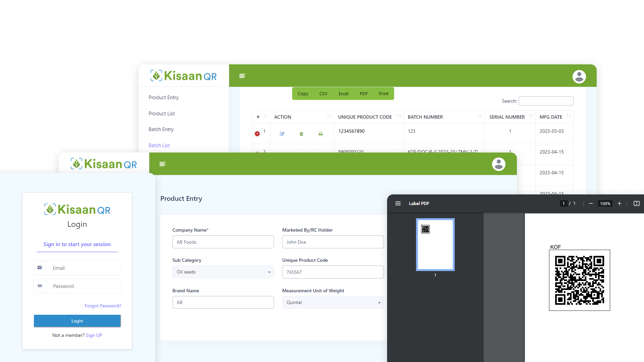Click Brand Name field with AB
Viewport: 644px width, 362px height.
click(x=223, y=302)
